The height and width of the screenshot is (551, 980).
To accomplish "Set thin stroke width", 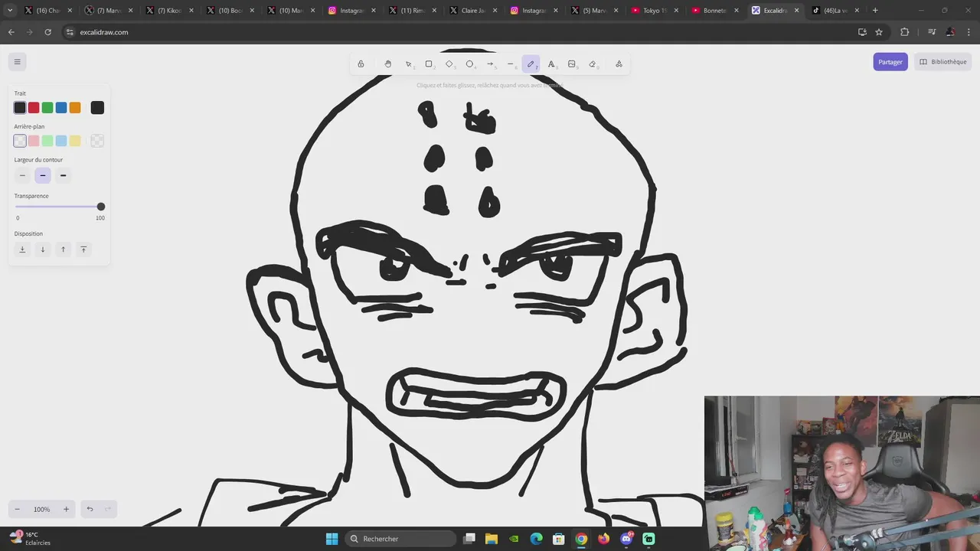I will click(22, 175).
